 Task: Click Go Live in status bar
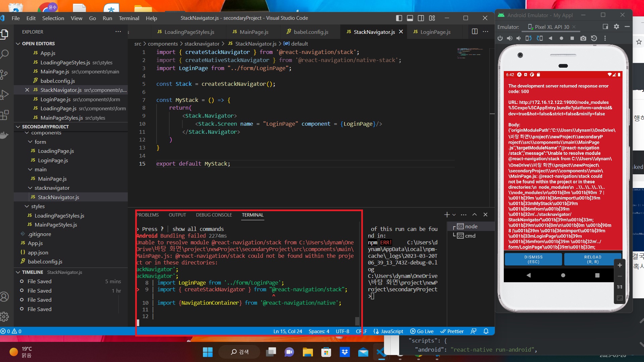click(422, 331)
